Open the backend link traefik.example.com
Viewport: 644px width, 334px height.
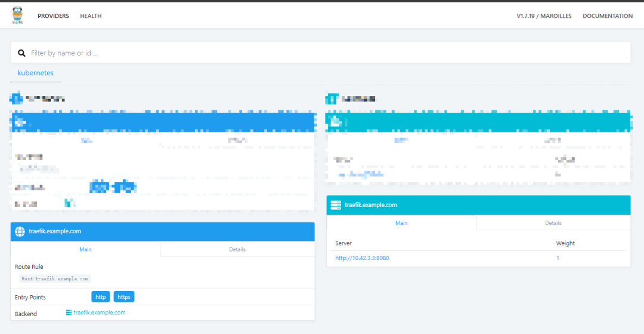(x=100, y=313)
